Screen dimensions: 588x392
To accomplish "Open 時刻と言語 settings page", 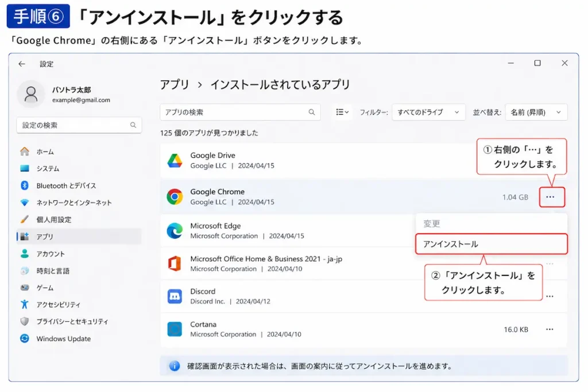I will coord(79,270).
